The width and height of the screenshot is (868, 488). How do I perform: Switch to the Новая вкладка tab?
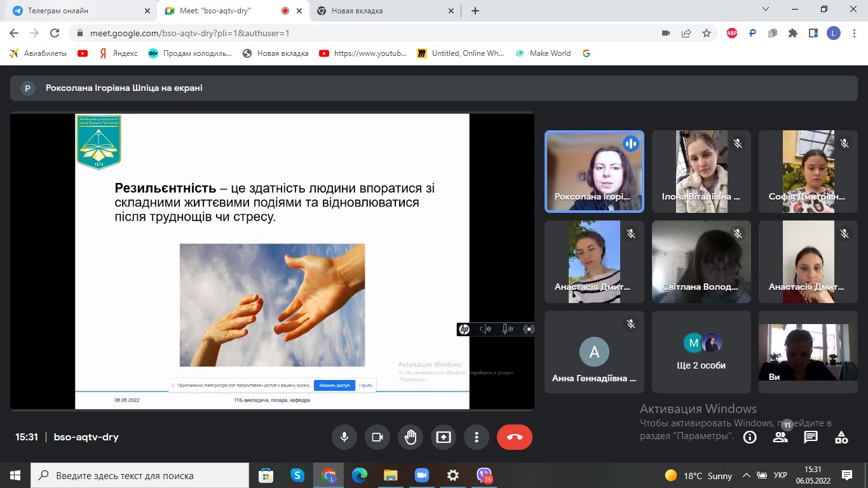(384, 11)
